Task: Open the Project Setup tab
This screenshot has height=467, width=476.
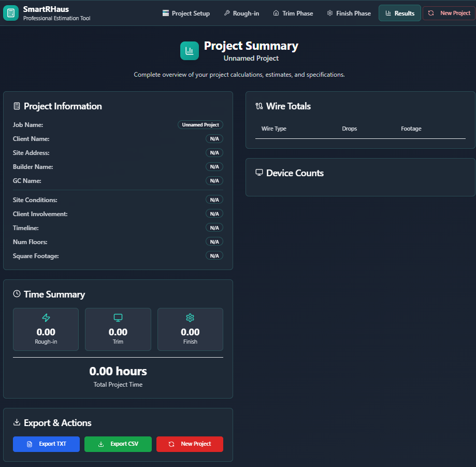Action: coord(186,13)
